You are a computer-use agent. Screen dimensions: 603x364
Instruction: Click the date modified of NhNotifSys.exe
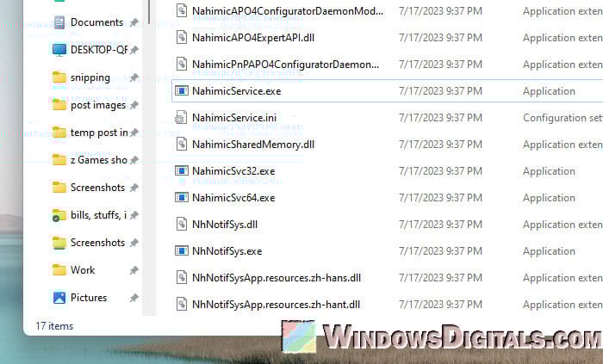click(x=440, y=251)
